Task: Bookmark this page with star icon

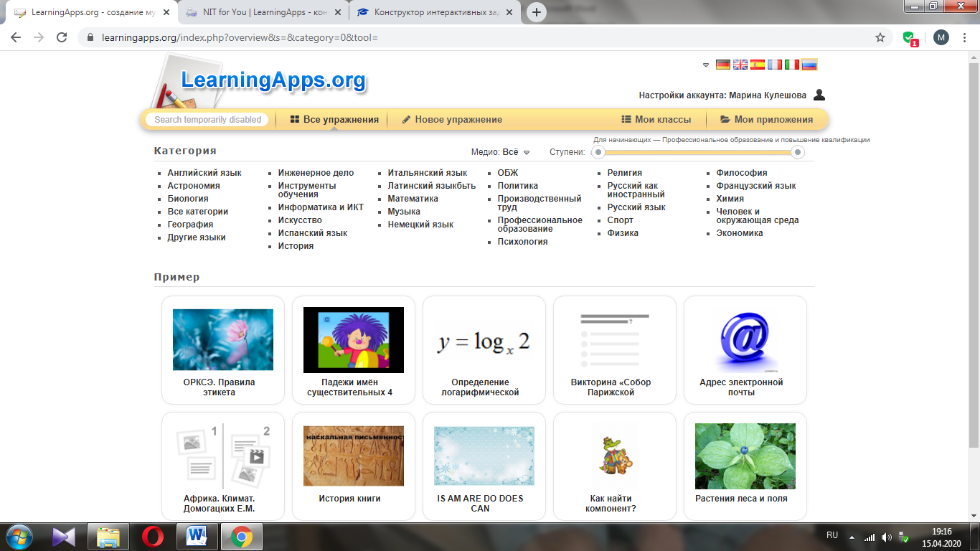Action: coord(880,37)
